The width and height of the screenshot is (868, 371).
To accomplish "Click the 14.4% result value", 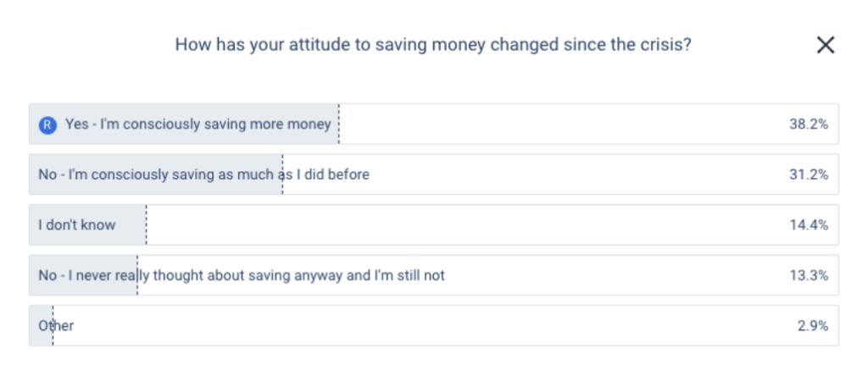I will coord(808,225).
